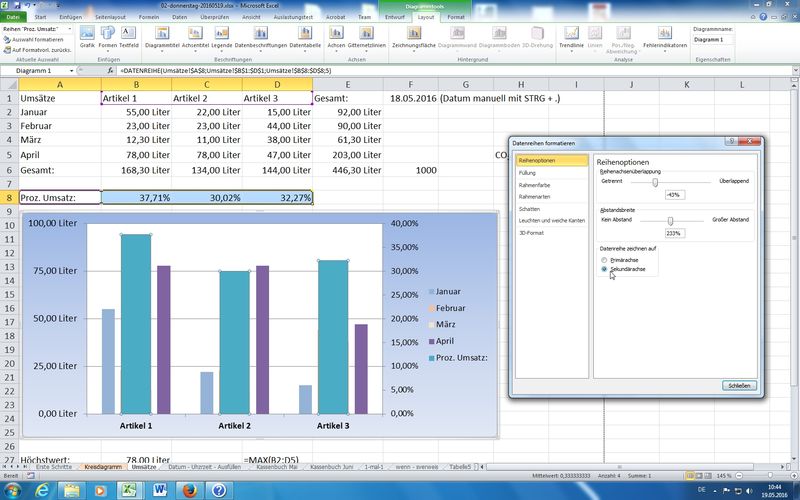The width and height of the screenshot is (800, 500).
Task: Switch to the Entwurf ribbon tab
Action: (397, 17)
